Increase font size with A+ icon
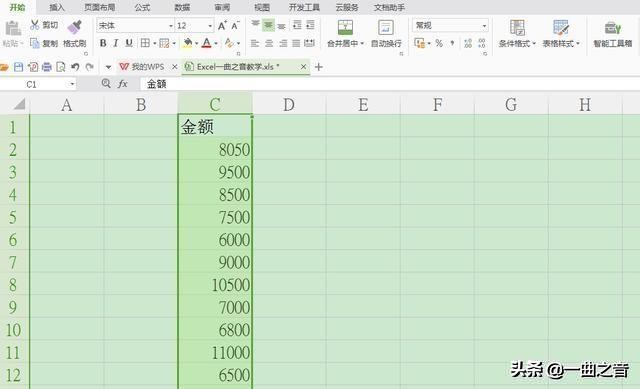The height and width of the screenshot is (389, 640). 222,25
